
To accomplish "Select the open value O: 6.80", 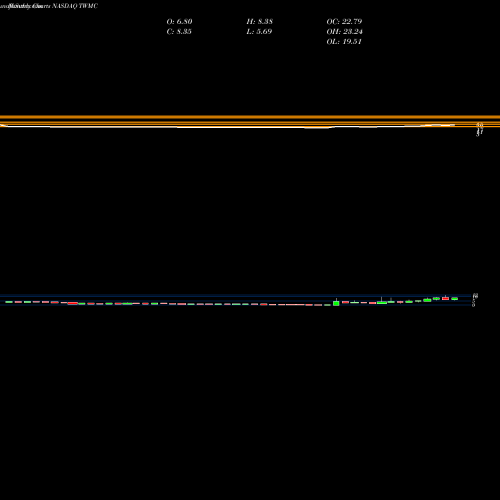I will [x=179, y=21].
